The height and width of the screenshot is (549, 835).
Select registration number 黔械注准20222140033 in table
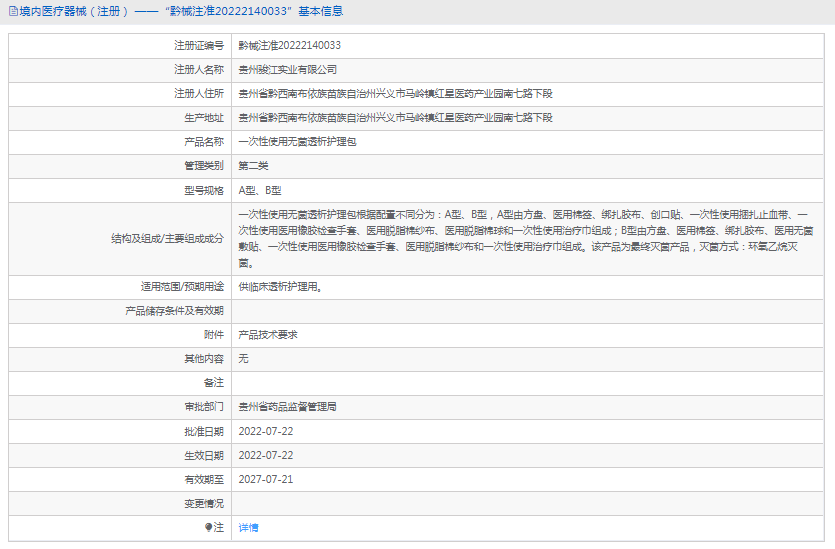289,45
